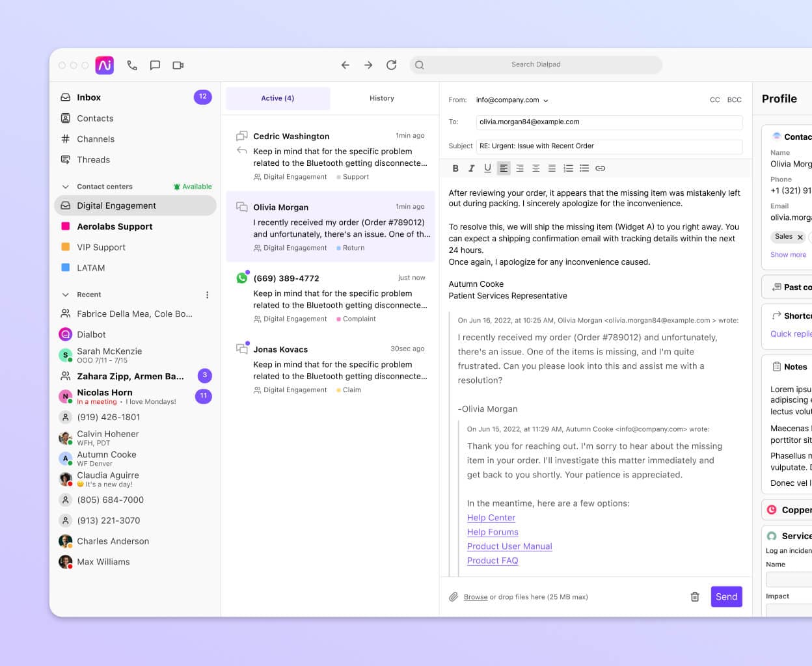The height and width of the screenshot is (666, 812).
Task: Select the pink Aerolabs Support color square
Action: coord(66,226)
